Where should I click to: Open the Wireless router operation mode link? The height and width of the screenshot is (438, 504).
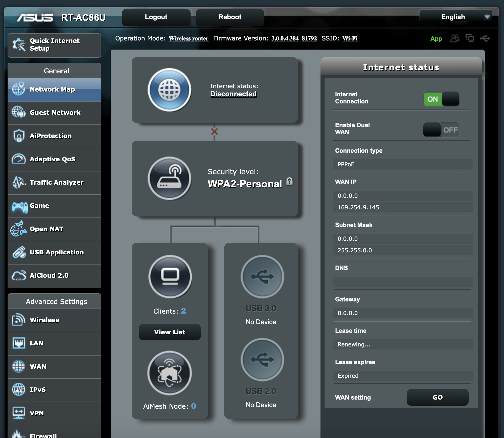[x=189, y=38]
